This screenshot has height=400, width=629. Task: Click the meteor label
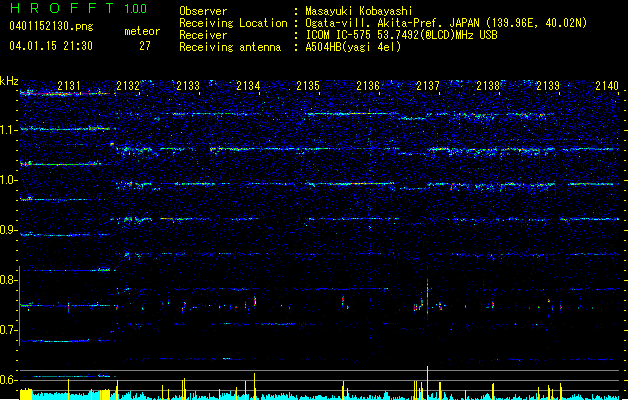tap(142, 31)
